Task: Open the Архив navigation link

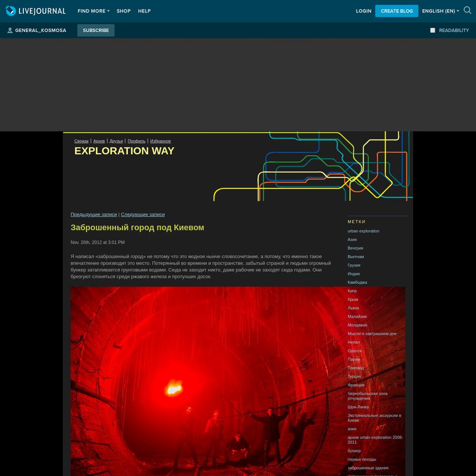Action: (99, 141)
